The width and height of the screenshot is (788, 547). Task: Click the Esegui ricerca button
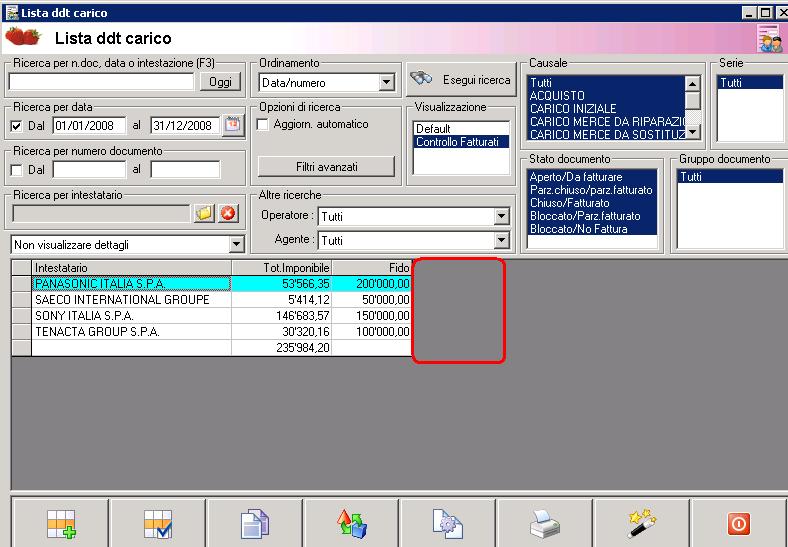click(x=461, y=79)
